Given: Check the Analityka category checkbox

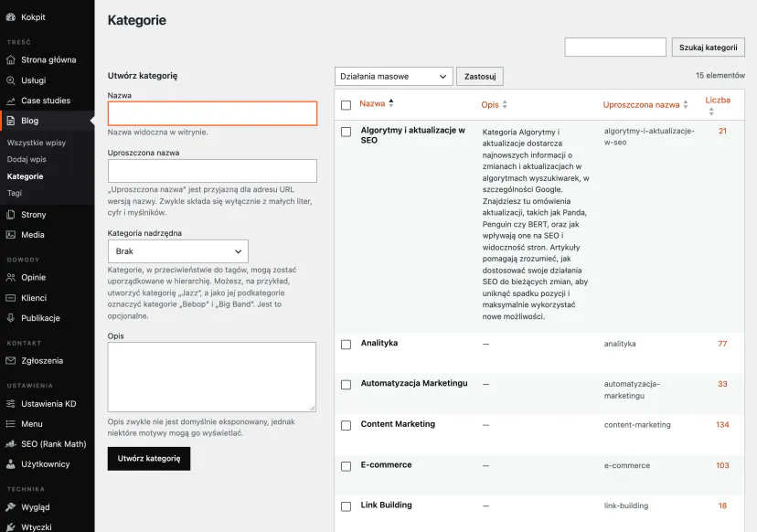Looking at the screenshot, I should click(x=346, y=345).
